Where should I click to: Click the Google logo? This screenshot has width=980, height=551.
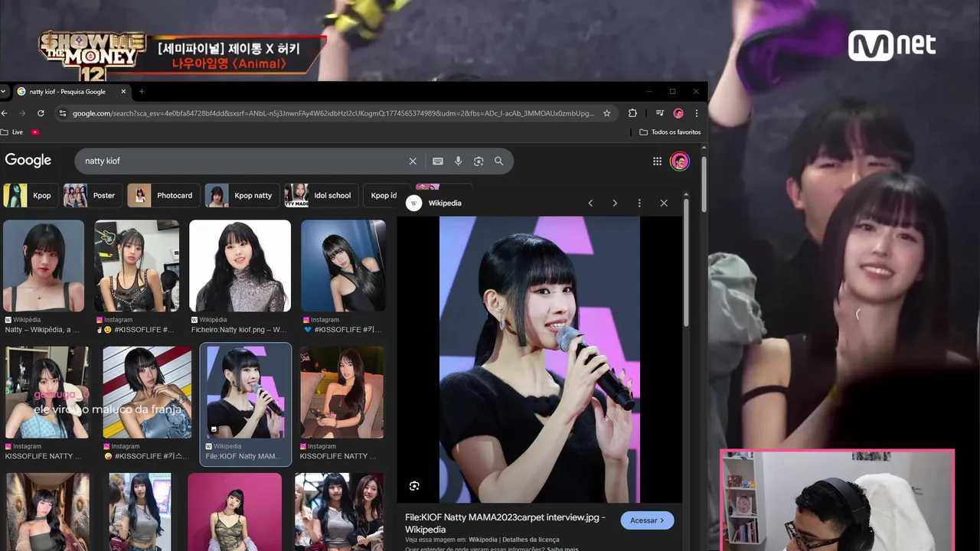28,161
